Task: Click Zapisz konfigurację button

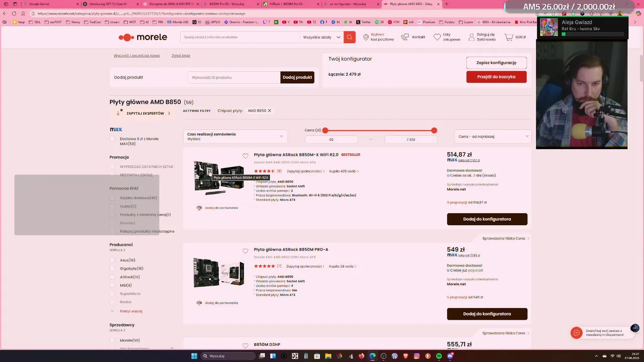Action: (496, 62)
